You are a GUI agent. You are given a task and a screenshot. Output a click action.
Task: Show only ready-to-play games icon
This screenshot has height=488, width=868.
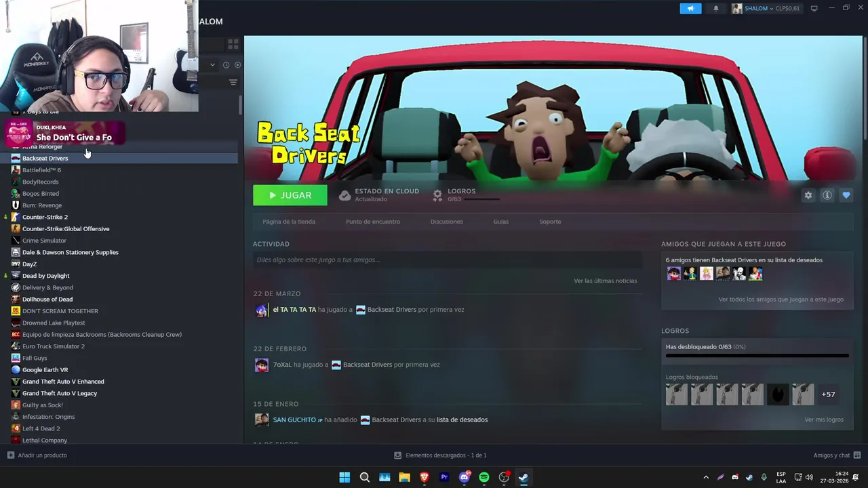[237, 65]
